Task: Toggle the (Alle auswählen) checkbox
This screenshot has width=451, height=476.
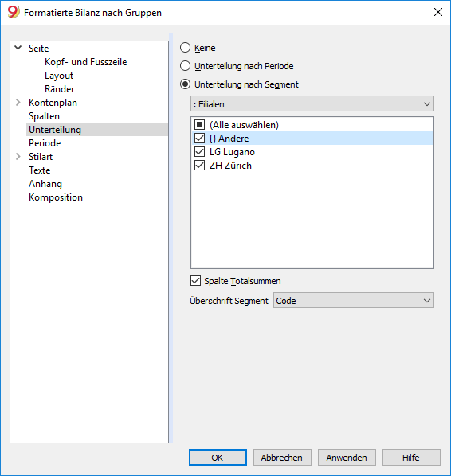Action: click(x=200, y=124)
